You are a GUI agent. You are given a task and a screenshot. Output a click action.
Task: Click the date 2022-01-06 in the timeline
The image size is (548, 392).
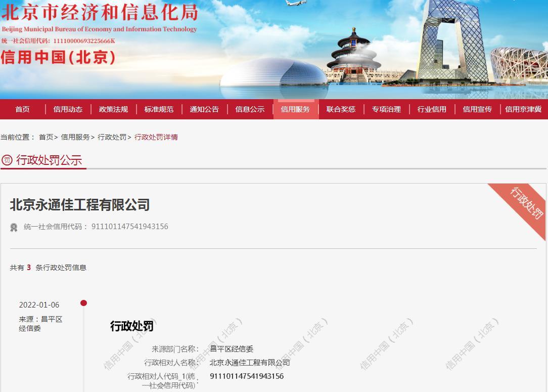(x=39, y=305)
